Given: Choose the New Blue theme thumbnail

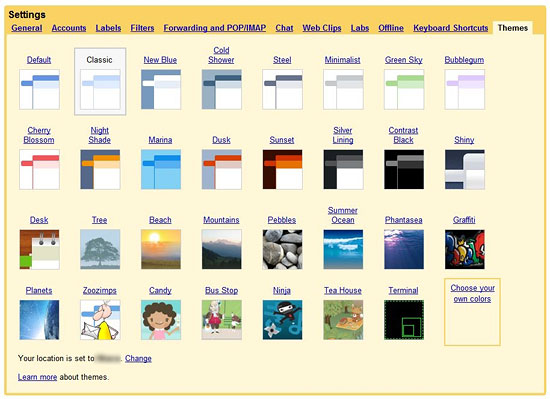Looking at the screenshot, I should click(161, 89).
